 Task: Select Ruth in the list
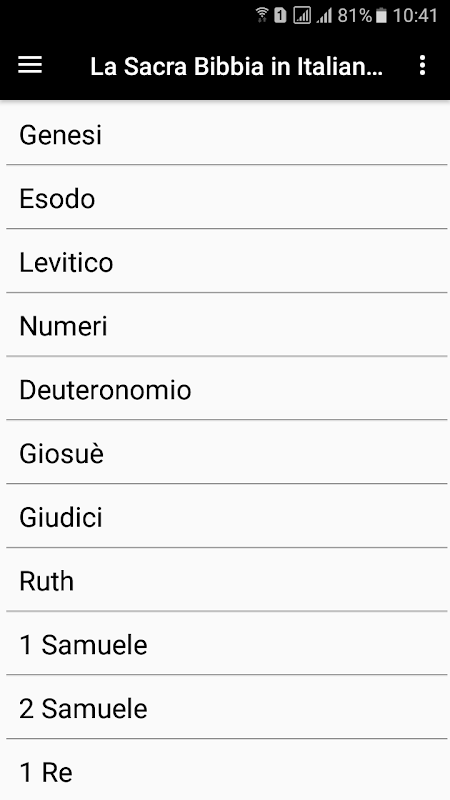pyautogui.click(x=227, y=580)
